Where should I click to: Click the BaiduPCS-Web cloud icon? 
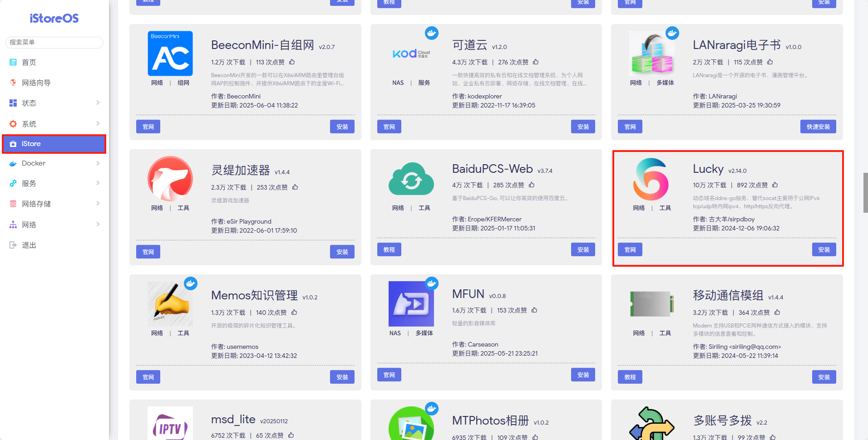(x=411, y=179)
